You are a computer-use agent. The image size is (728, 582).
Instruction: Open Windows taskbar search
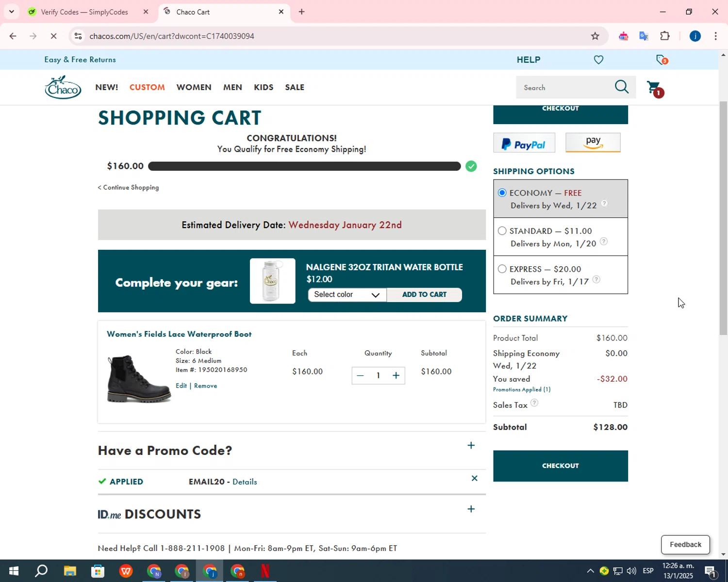(x=41, y=571)
